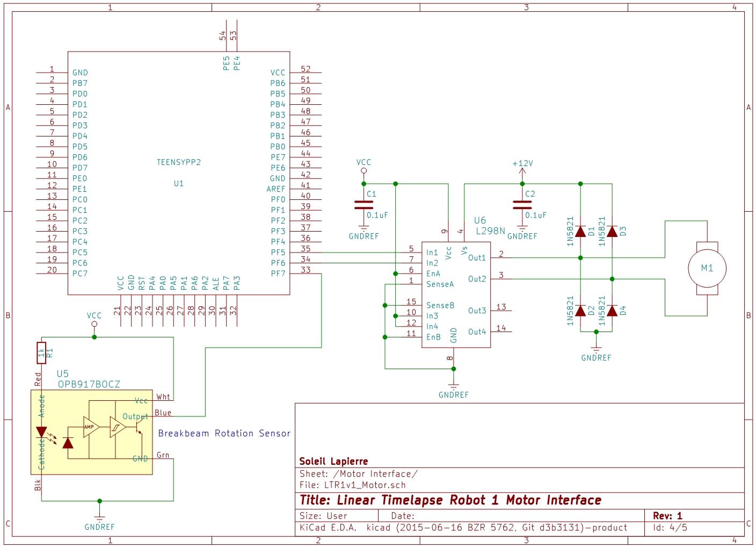756x547 pixels.
Task: Select the TEENSYPP2 component name label
Action: point(179,162)
